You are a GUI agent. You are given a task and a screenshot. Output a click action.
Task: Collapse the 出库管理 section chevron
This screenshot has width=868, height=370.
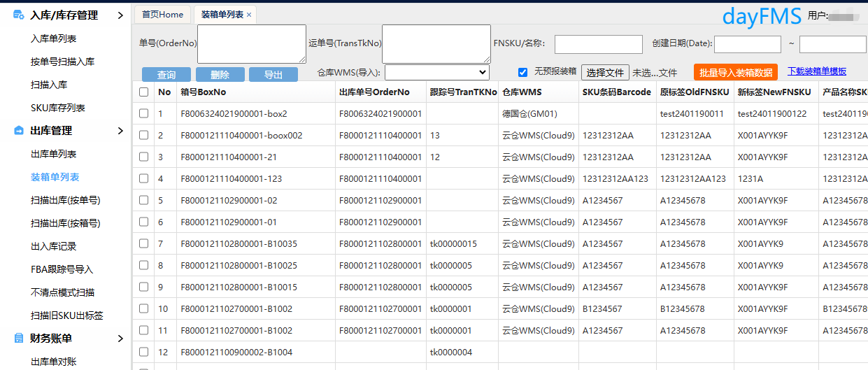coord(120,130)
